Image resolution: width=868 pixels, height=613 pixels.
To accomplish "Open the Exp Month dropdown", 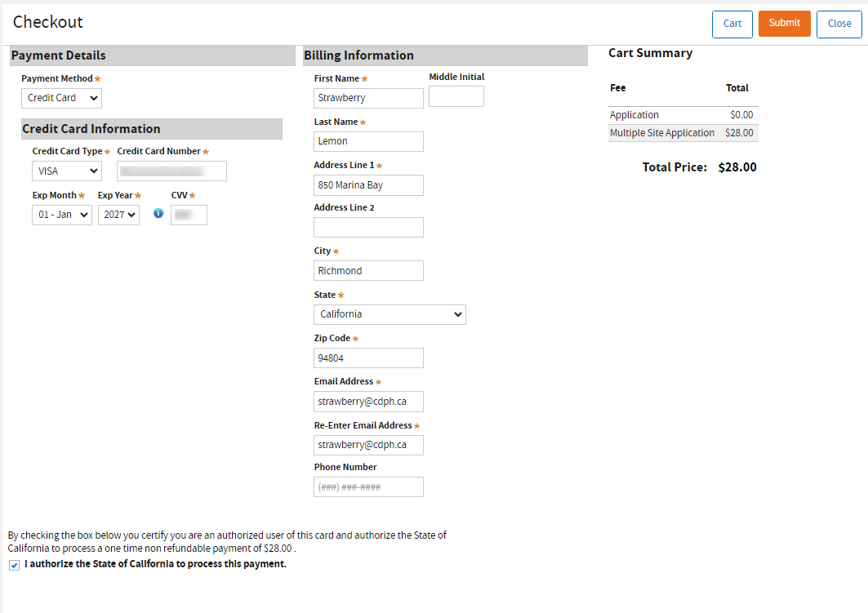I will [x=62, y=215].
